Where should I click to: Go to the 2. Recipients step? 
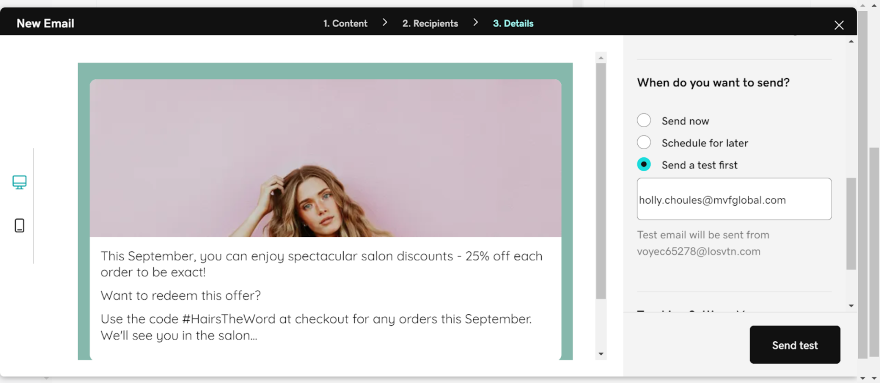(430, 24)
